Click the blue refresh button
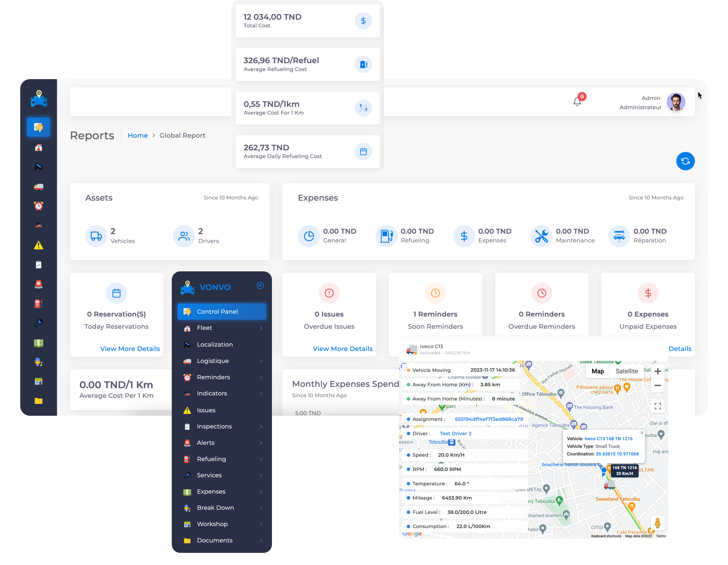 [685, 161]
